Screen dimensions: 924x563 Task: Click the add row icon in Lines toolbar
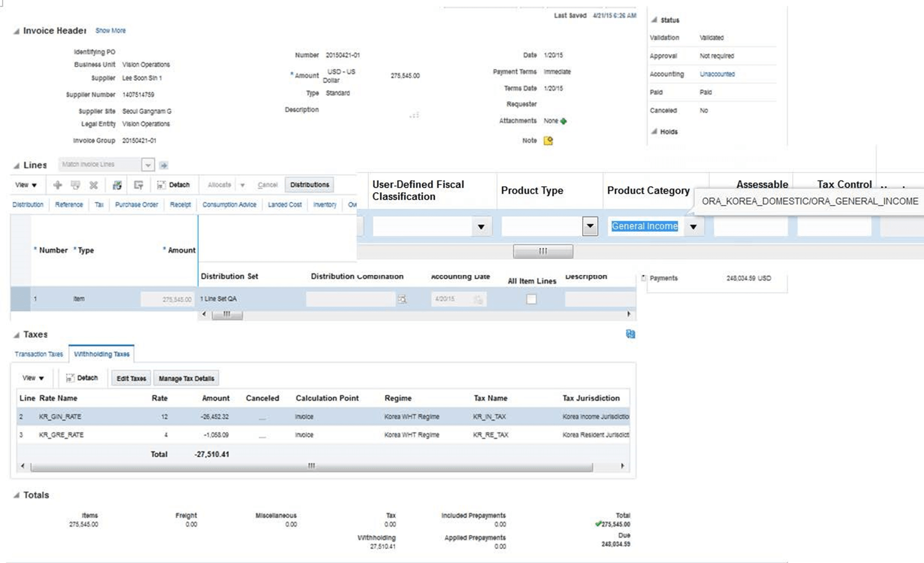click(58, 185)
